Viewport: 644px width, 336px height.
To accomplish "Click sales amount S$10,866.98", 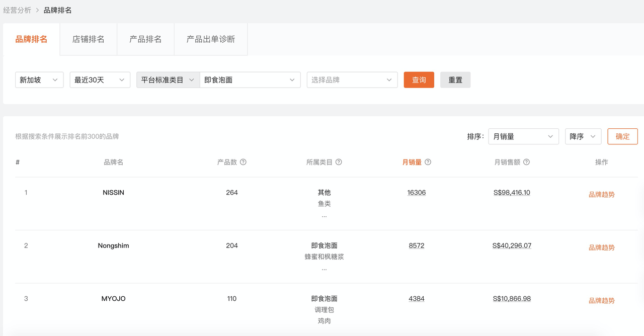I will tap(512, 299).
